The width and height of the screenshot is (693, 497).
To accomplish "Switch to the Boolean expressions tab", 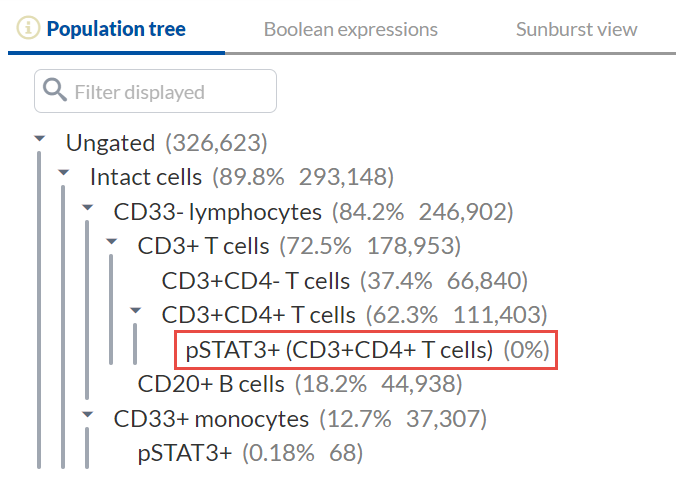I will pyautogui.click(x=350, y=29).
